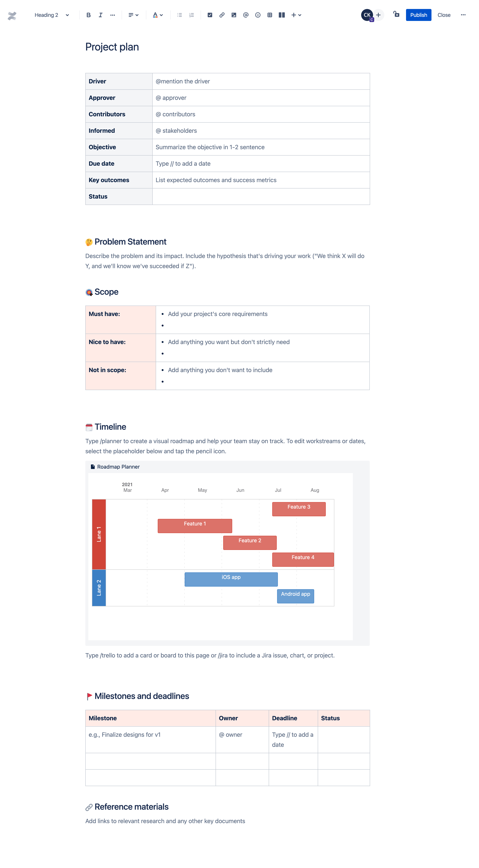This screenshot has height=868, width=479.
Task: Expand the more options menu
Action: [x=464, y=14]
